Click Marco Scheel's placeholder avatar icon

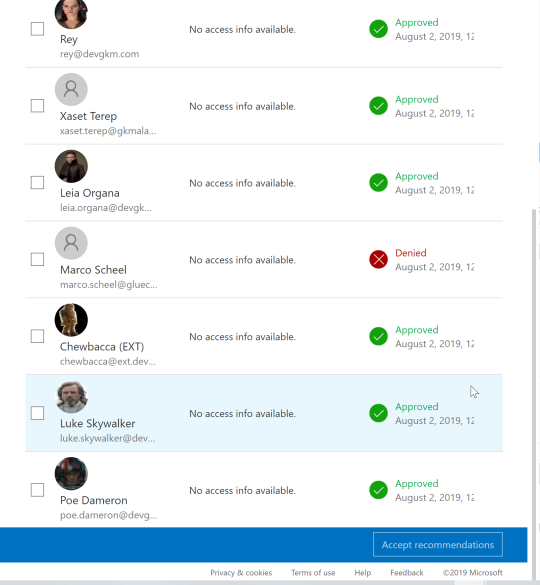click(x=71, y=243)
